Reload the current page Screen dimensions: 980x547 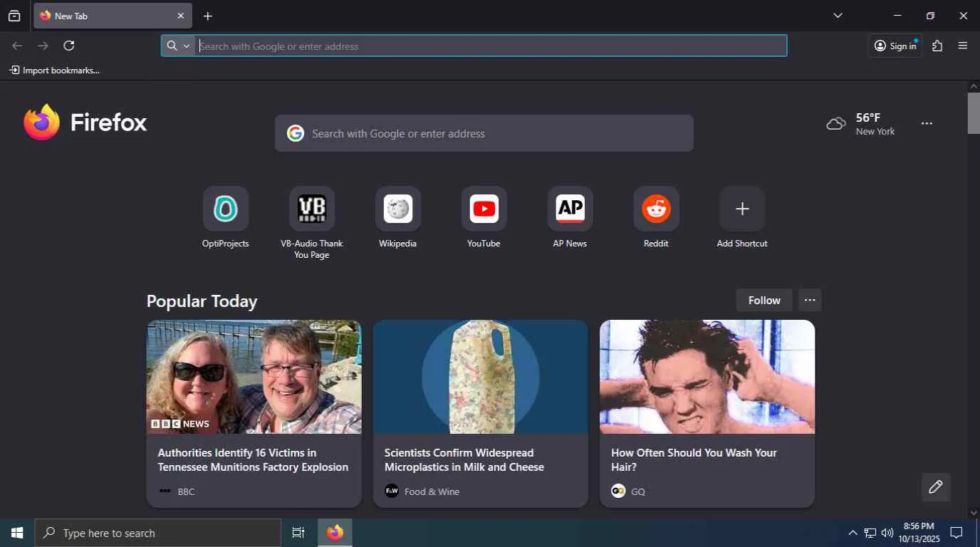point(68,46)
